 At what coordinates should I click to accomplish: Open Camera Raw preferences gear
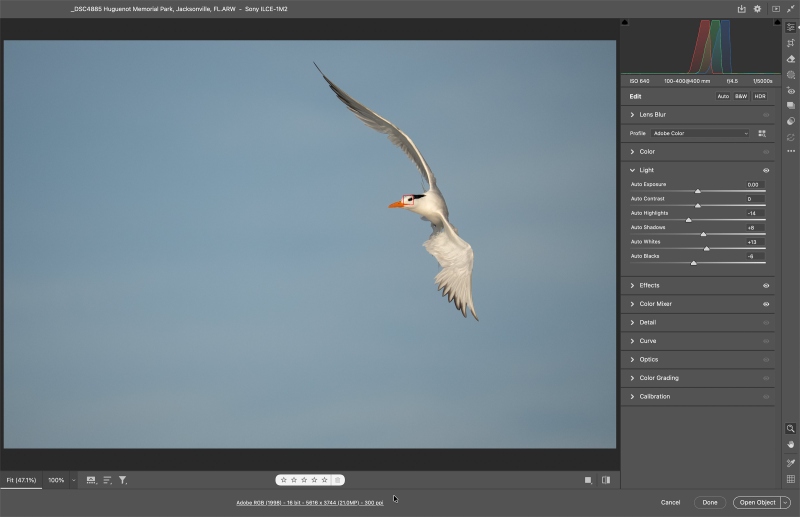pos(757,9)
